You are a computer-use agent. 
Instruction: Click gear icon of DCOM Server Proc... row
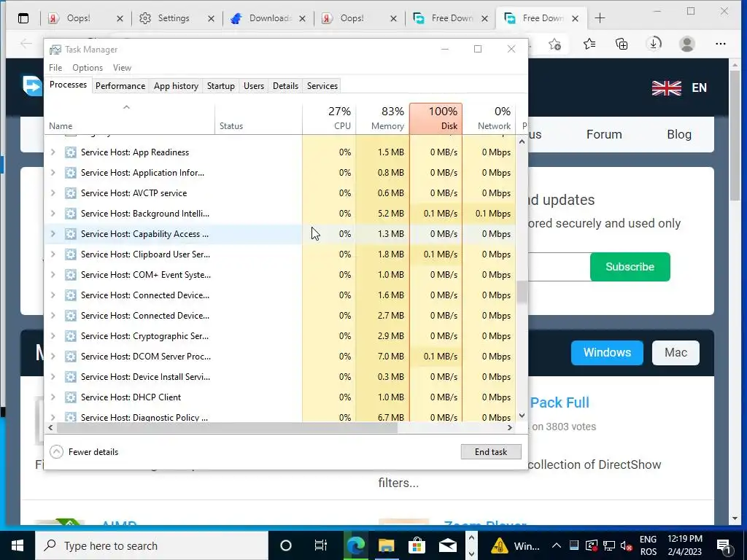coord(71,356)
